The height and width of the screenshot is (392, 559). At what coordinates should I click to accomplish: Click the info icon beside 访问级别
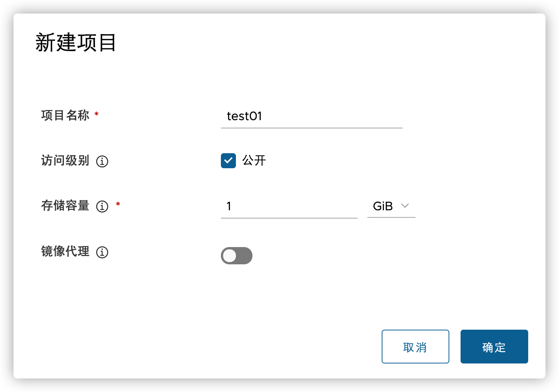102,161
